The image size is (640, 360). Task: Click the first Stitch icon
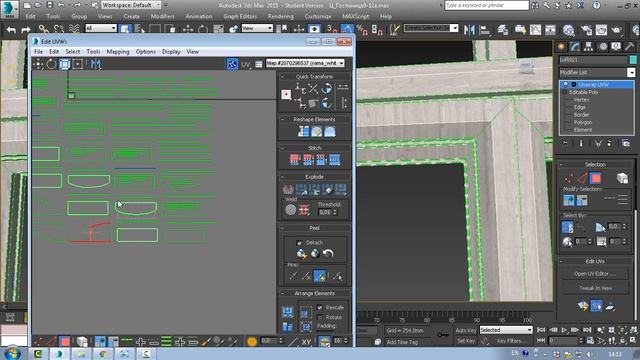(295, 160)
